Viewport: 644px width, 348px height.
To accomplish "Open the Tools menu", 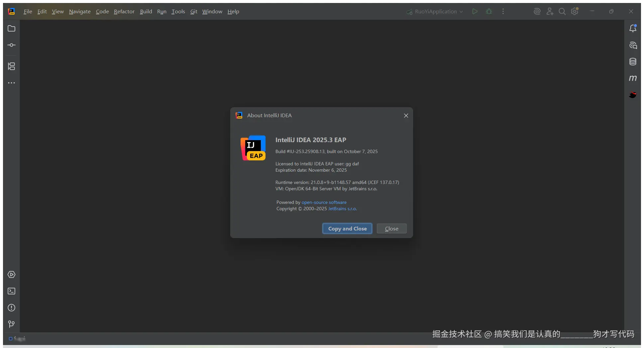I will [178, 12].
